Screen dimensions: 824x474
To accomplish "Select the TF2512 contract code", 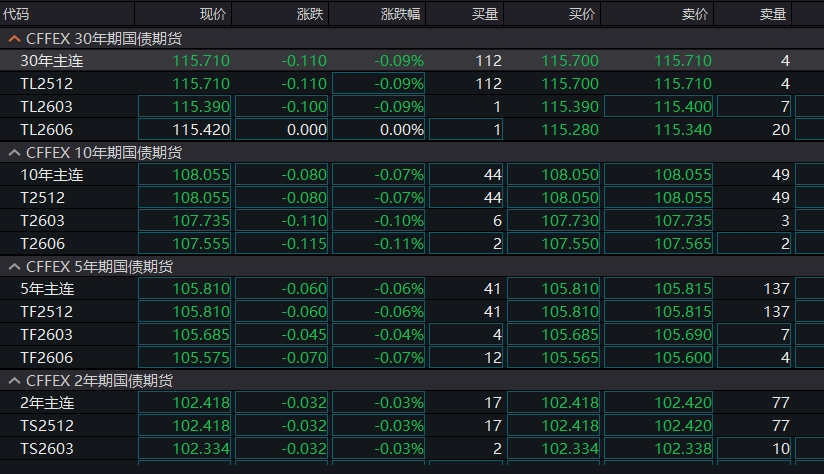I will pos(46,311).
